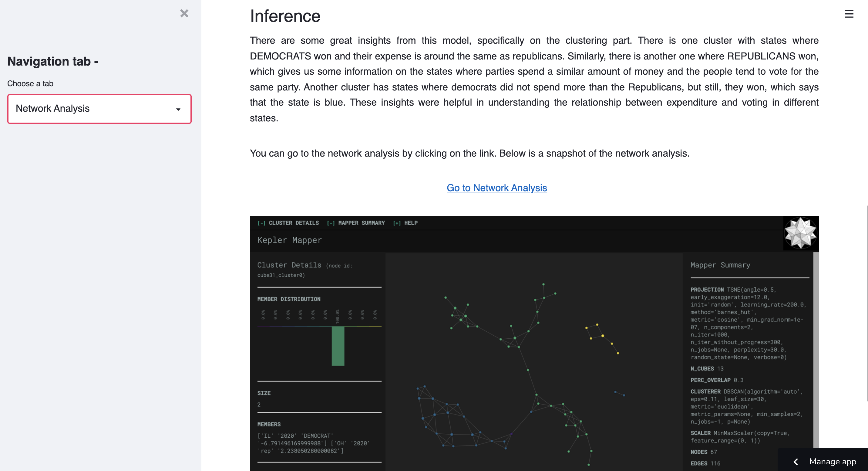Click the Kepler Mapper title text
This screenshot has width=868, height=471.
tap(289, 240)
